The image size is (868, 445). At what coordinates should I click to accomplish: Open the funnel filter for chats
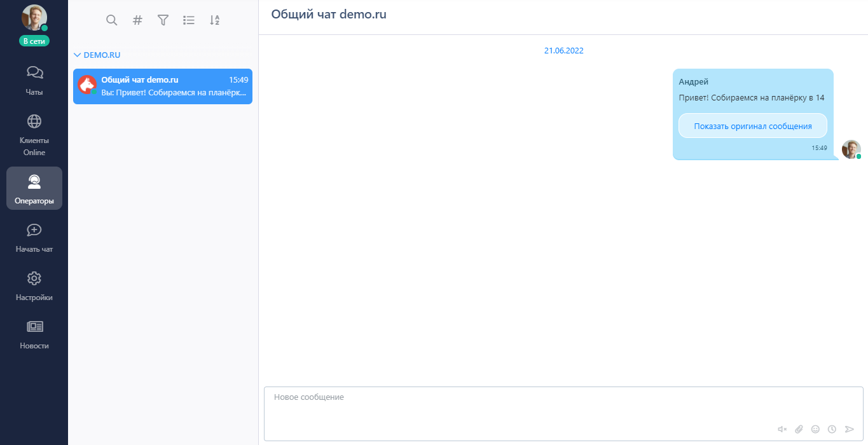tap(163, 20)
